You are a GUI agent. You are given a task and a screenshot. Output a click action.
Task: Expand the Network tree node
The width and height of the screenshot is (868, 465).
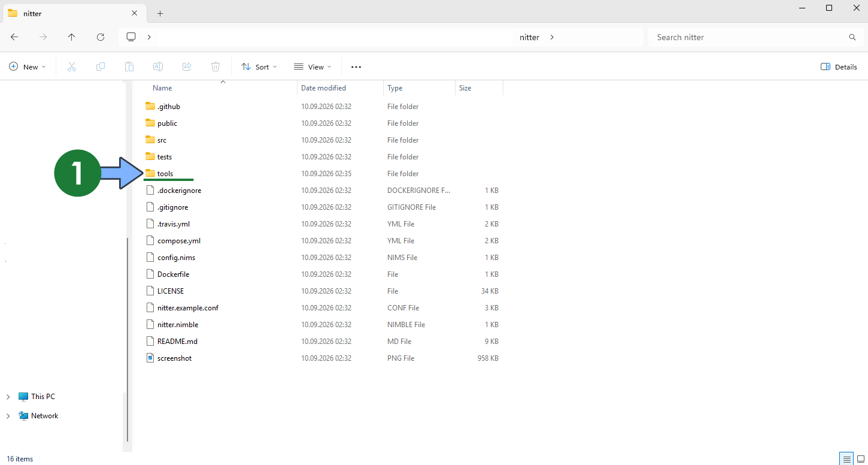point(8,416)
